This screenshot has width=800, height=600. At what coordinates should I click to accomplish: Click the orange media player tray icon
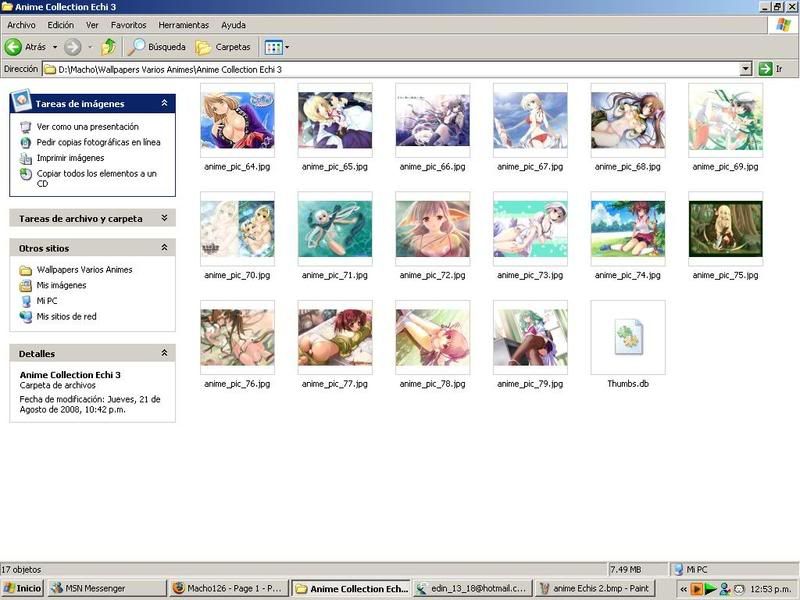coord(696,589)
